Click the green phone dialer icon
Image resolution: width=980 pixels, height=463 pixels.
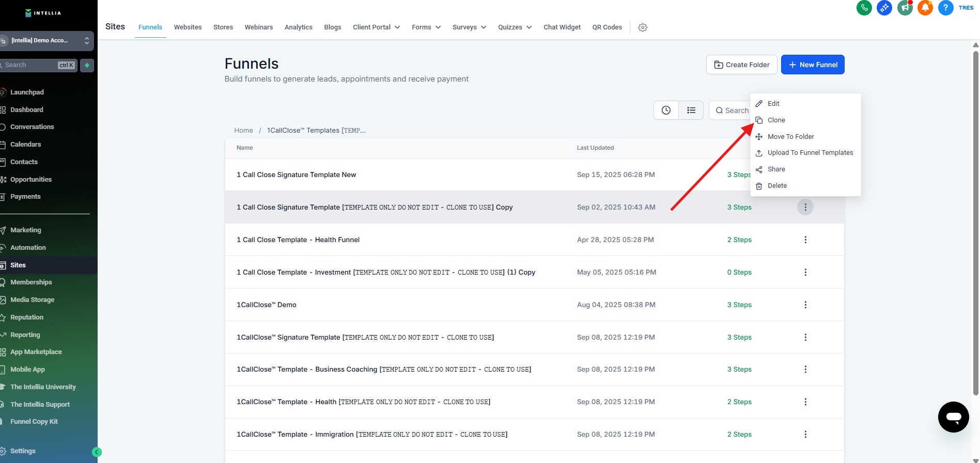[864, 8]
